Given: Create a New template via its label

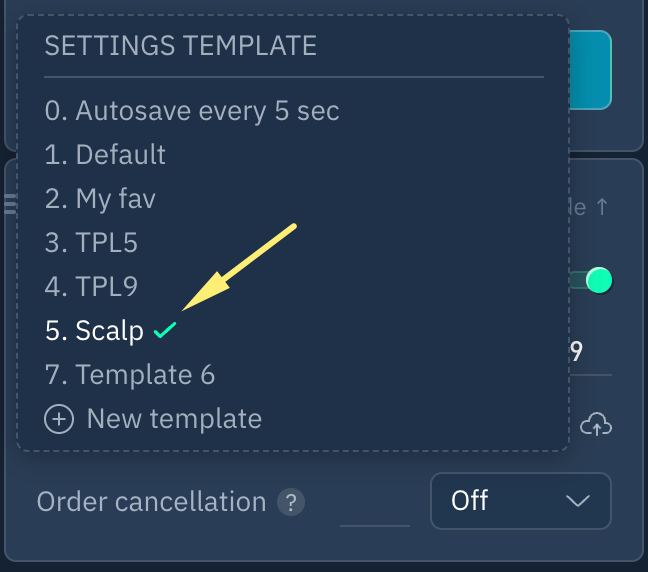Looking at the screenshot, I should tap(174, 418).
